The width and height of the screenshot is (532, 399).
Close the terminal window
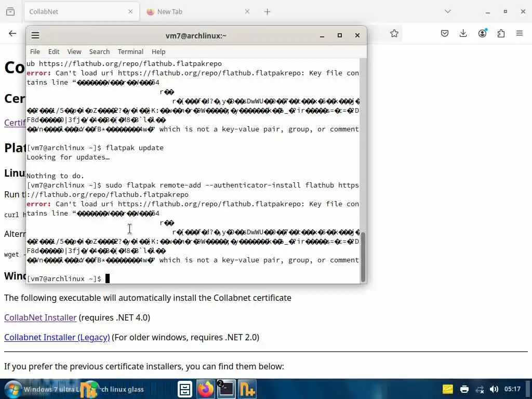tap(357, 35)
